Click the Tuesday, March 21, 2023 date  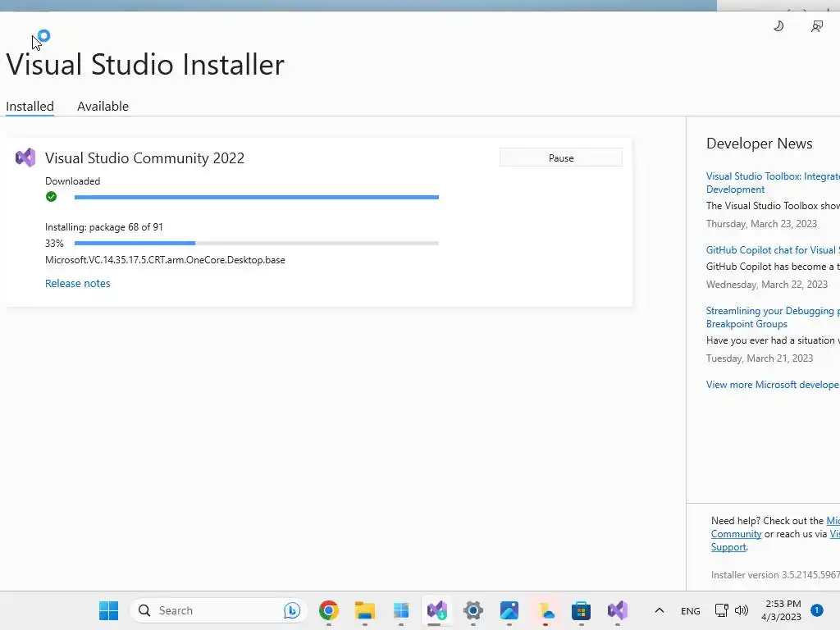[x=760, y=358]
